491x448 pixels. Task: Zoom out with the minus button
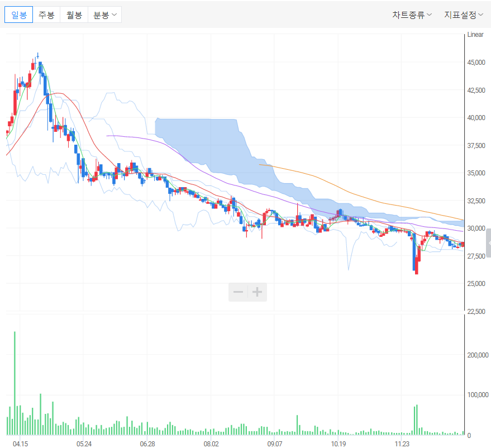coord(238,292)
